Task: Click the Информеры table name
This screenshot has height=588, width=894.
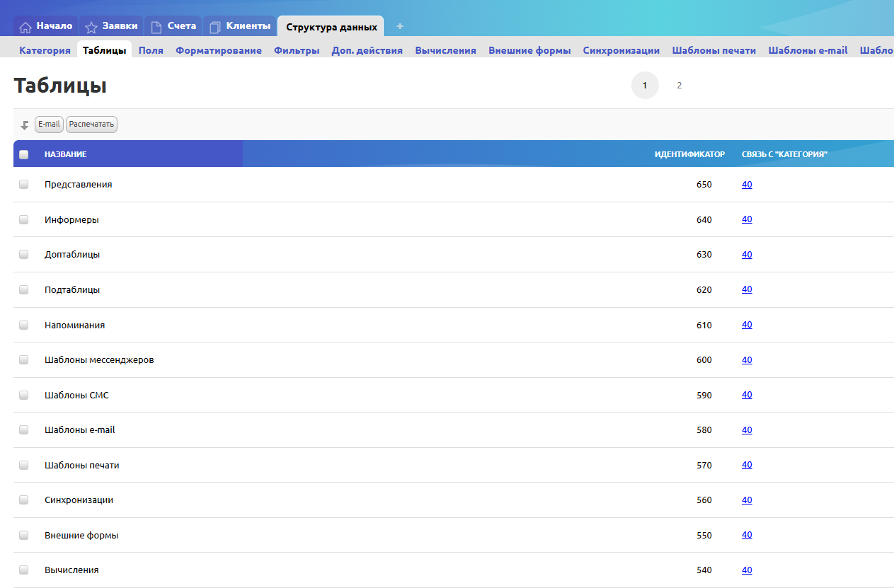Action: [71, 219]
